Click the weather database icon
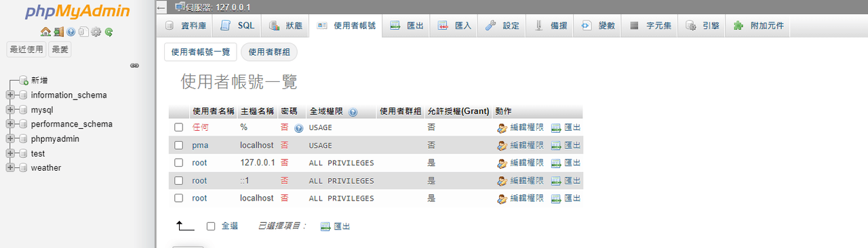The height and width of the screenshot is (248, 868). pyautogui.click(x=24, y=167)
